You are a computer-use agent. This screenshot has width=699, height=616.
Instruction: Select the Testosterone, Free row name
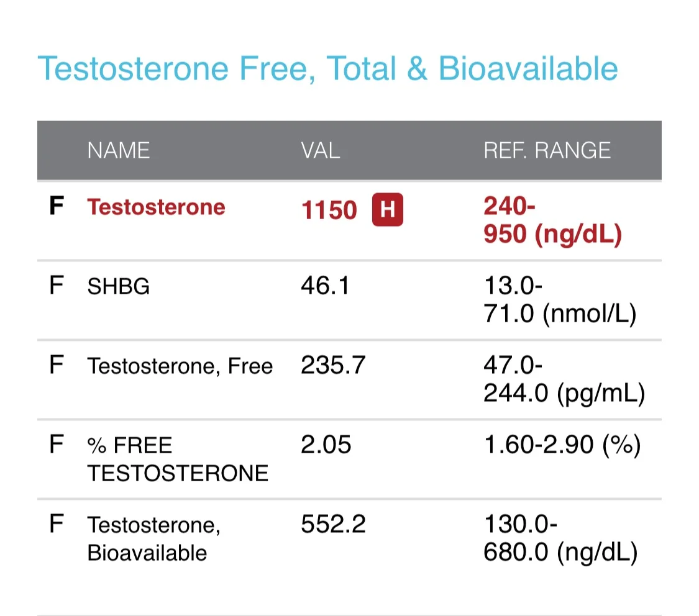(180, 366)
